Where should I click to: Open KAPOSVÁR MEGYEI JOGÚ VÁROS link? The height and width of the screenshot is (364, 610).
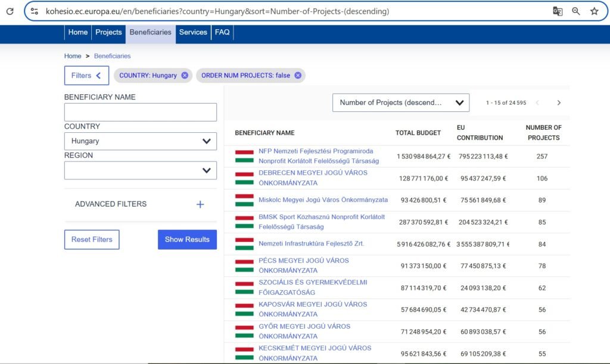pyautogui.click(x=313, y=309)
